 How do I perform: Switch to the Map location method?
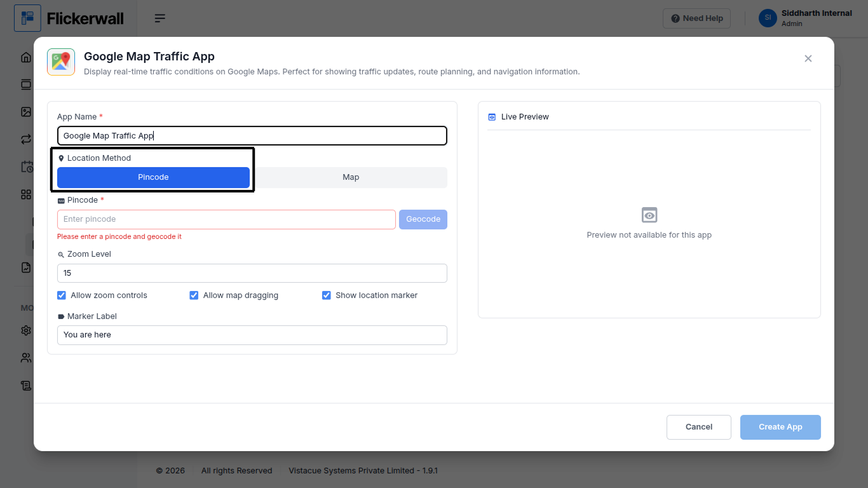click(351, 177)
